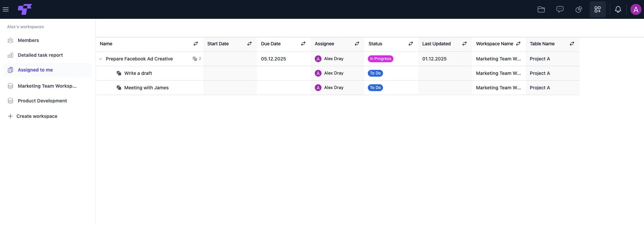
Task: Open the folder icon in top bar
Action: [x=541, y=9]
